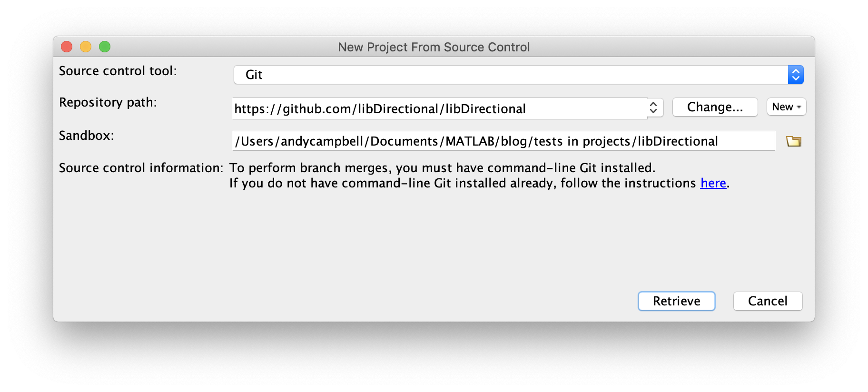Cancel the new project dialog

[768, 301]
